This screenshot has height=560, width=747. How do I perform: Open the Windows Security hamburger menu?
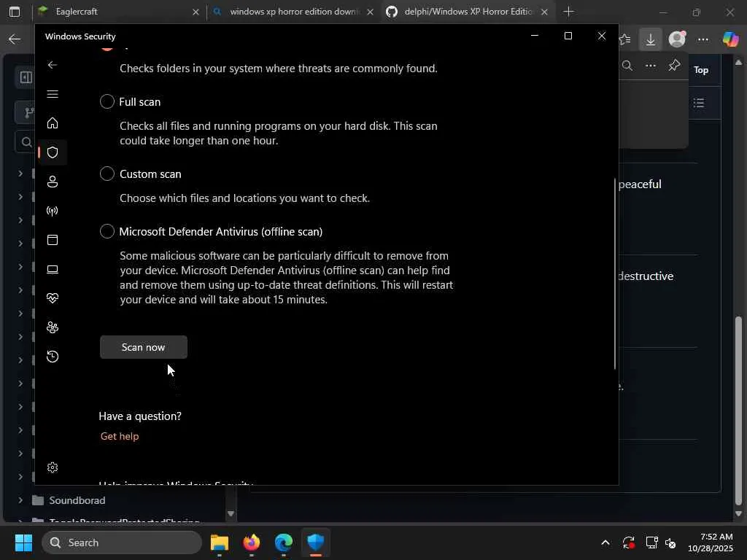[53, 94]
